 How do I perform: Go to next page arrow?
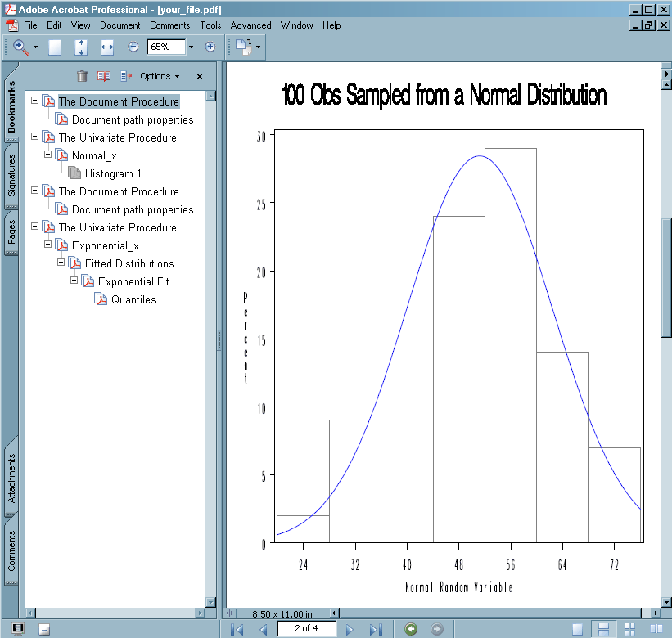[x=350, y=629]
